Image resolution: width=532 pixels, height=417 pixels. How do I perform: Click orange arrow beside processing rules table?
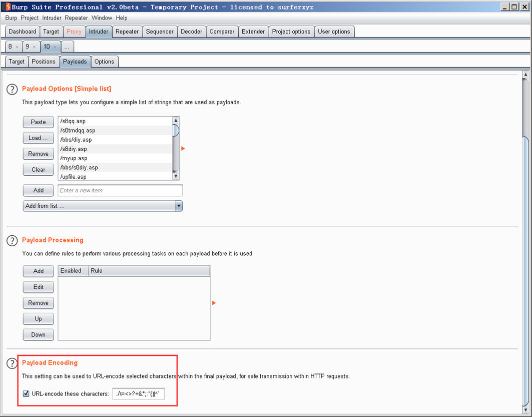tap(214, 303)
